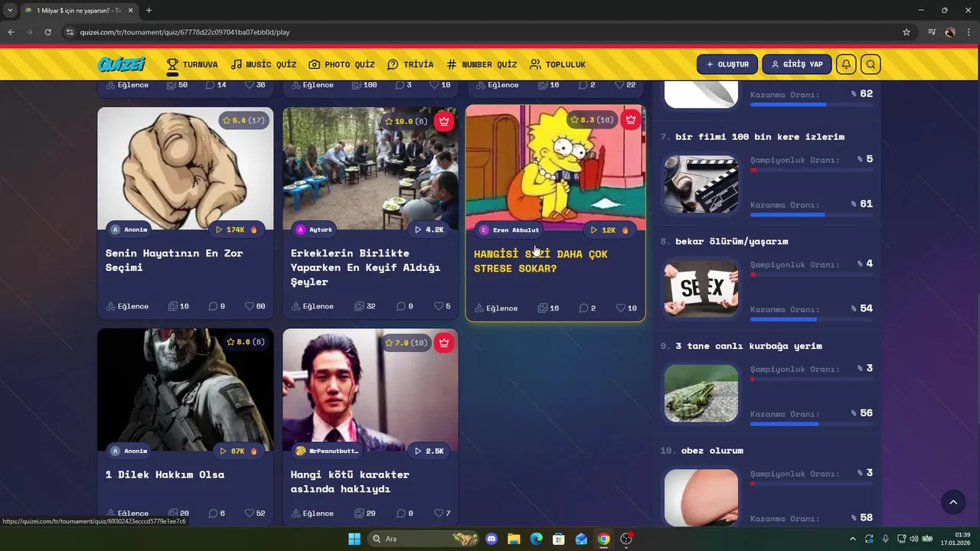Image resolution: width=980 pixels, height=551 pixels.
Task: Click Kazanma Oranı bar for frog item
Action: (x=812, y=424)
